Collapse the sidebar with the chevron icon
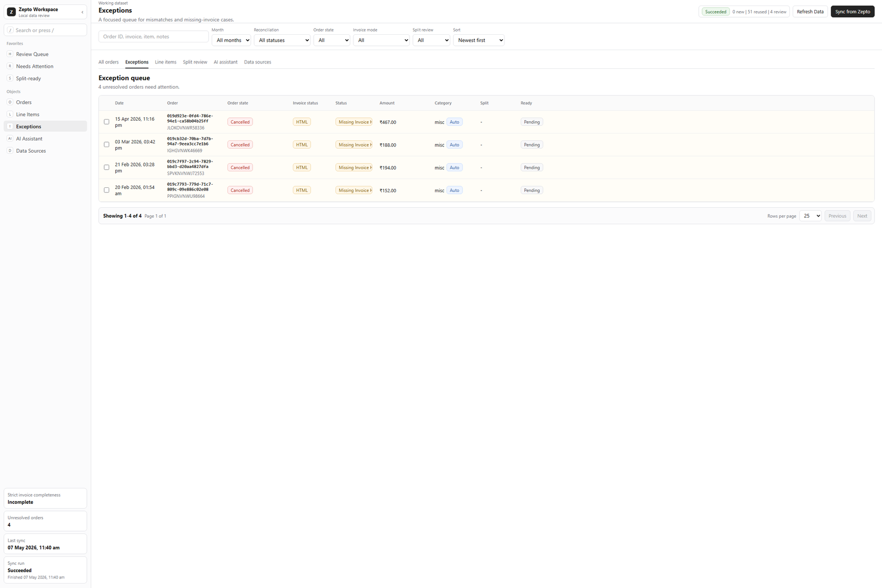 [x=82, y=12]
